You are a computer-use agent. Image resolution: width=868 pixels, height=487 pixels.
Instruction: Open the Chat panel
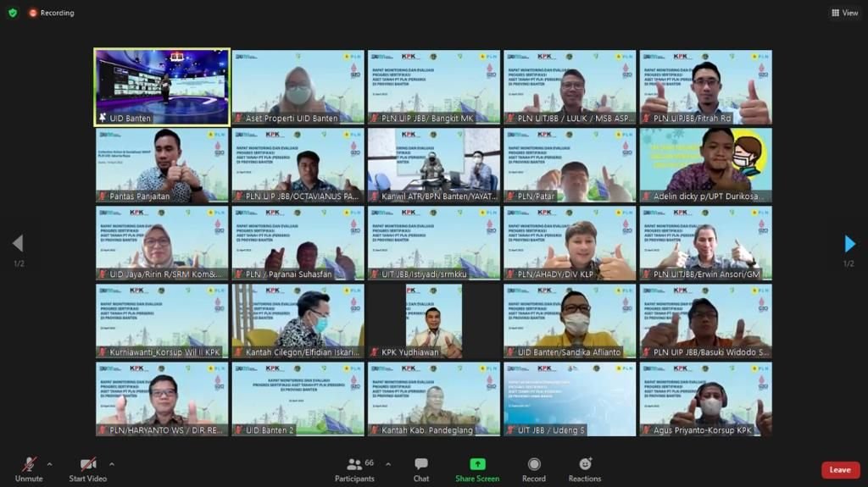(421, 468)
